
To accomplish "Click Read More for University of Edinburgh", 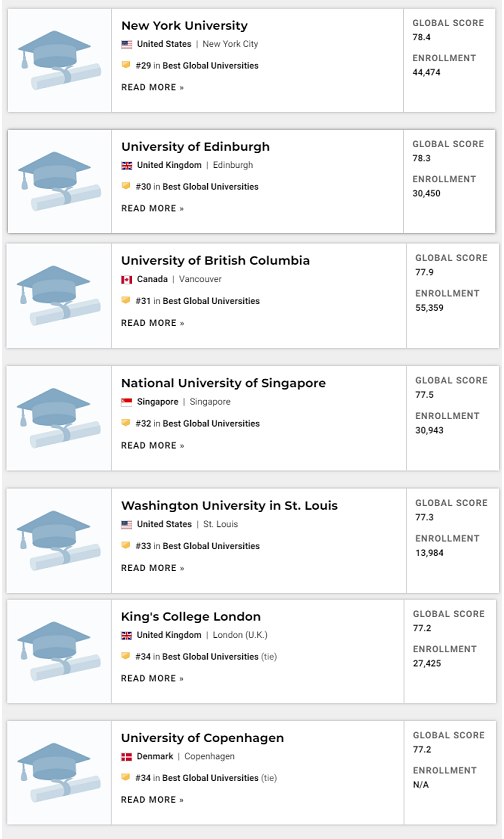I will point(152,209).
